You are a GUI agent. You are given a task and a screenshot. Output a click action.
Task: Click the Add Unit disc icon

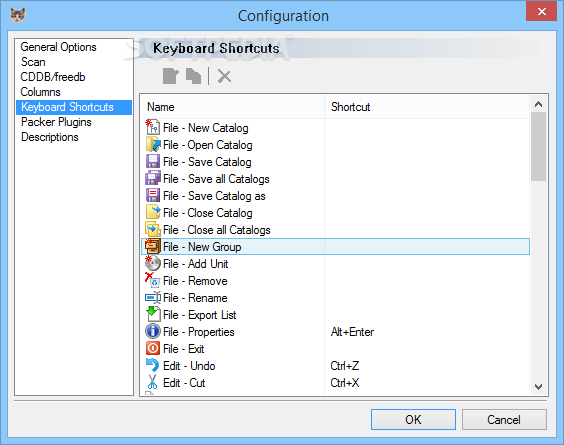153,263
